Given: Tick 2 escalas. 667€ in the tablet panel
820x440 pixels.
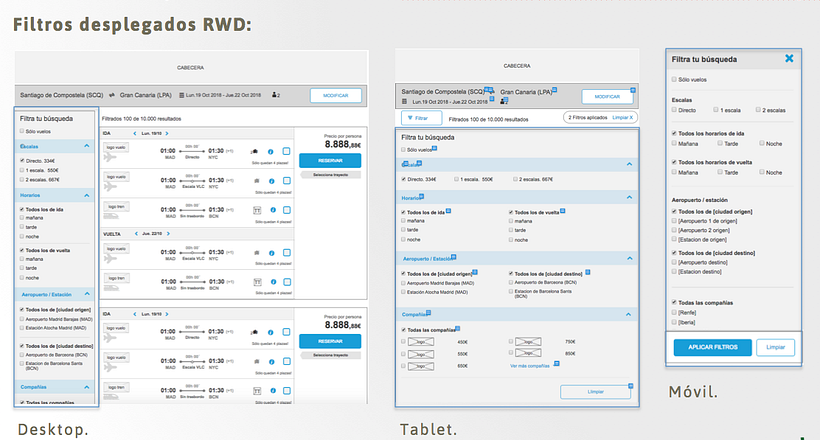Looking at the screenshot, I should 515,179.
